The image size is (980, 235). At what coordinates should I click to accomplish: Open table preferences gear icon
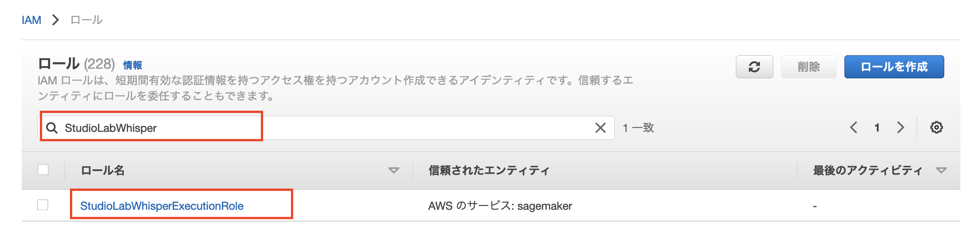point(936,128)
